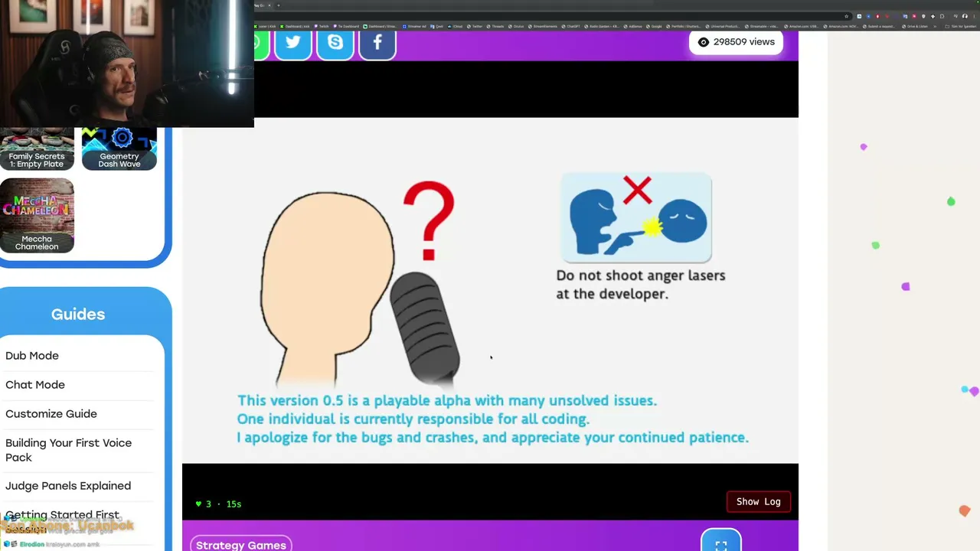Click the 'Do not shoot anger lasers' text
980x551 pixels.
coord(641,285)
